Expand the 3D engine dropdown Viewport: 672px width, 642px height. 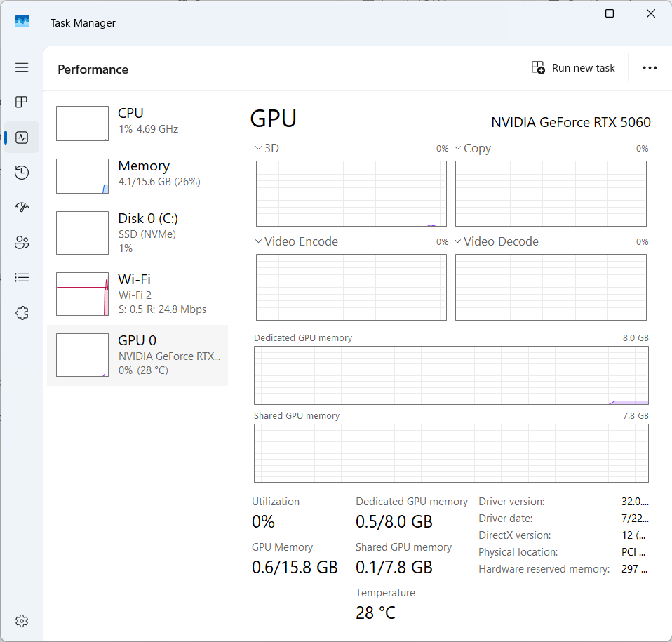258,148
